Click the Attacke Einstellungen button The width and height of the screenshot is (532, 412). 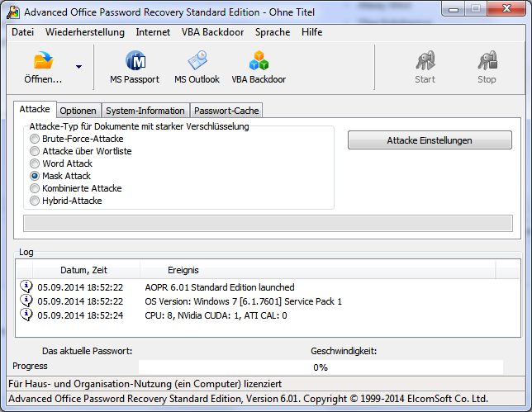[x=430, y=140]
